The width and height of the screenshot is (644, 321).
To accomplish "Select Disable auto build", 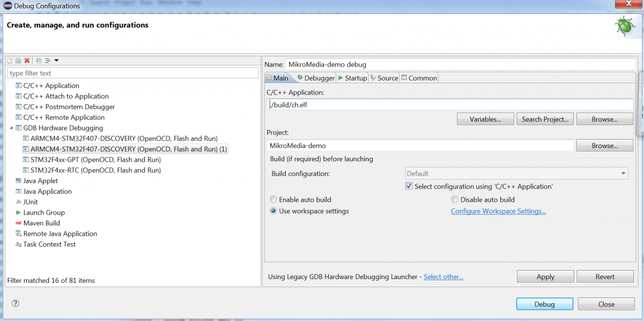I will [x=454, y=199].
